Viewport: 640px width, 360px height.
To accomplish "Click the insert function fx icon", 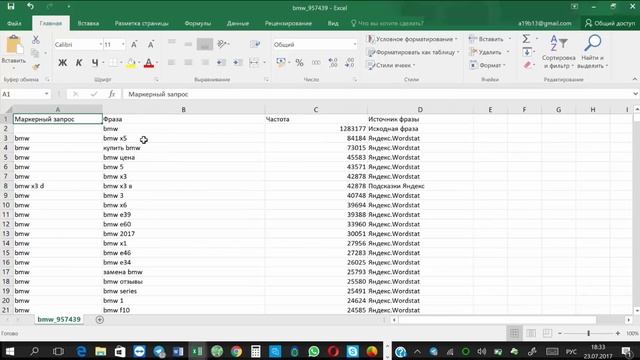I will coord(111,94).
